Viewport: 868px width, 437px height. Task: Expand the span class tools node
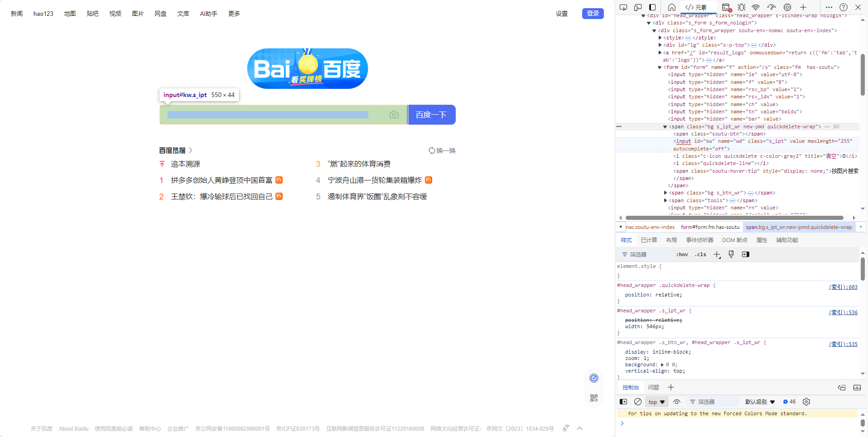point(665,200)
